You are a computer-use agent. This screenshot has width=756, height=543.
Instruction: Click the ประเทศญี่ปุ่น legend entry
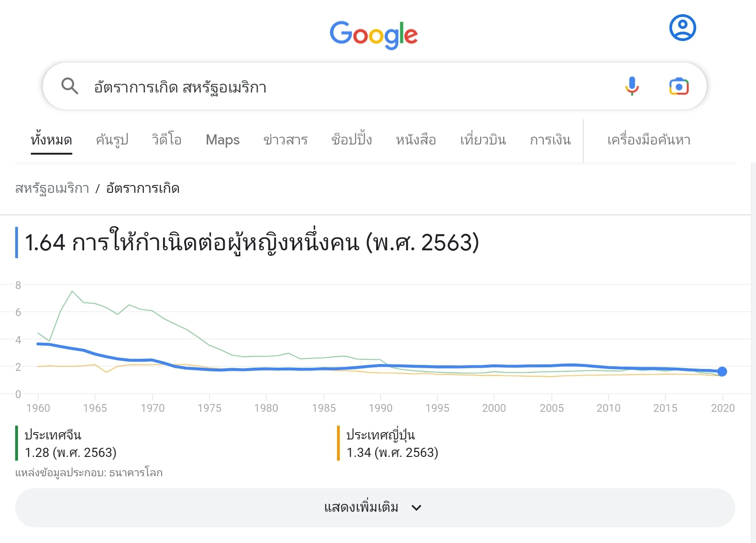click(380, 435)
